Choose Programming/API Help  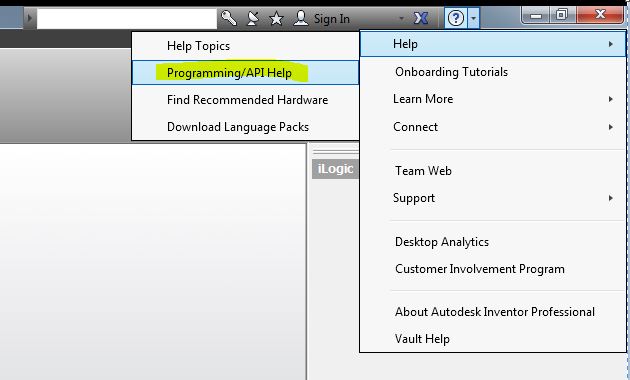click(245, 73)
